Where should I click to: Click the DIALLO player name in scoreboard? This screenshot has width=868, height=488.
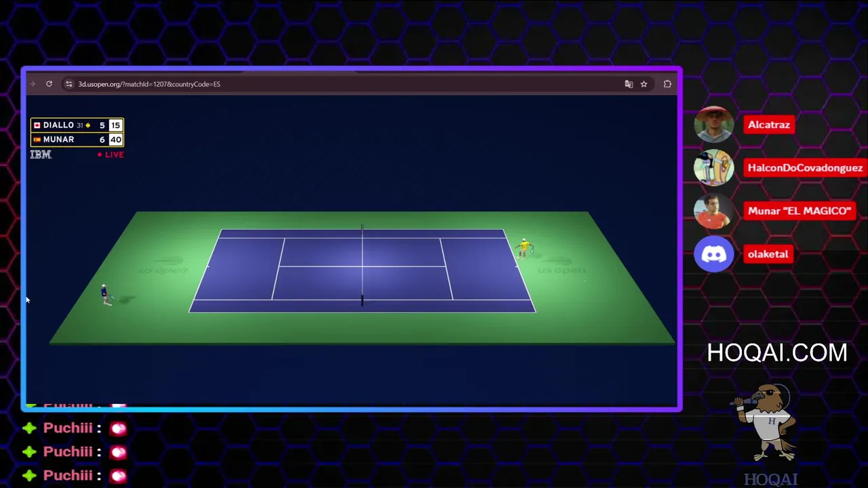click(x=58, y=125)
